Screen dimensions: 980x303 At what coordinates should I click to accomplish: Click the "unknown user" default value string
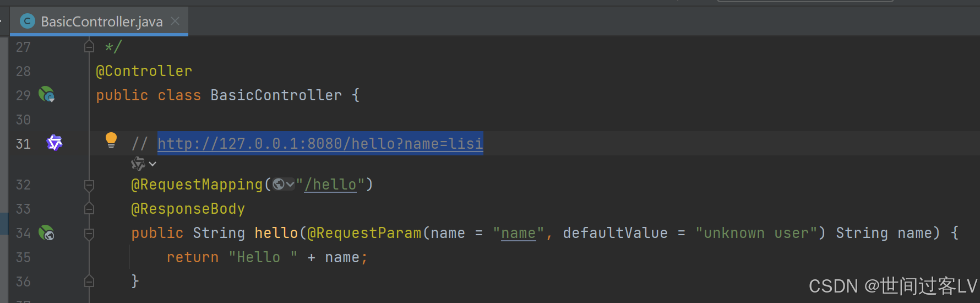tap(756, 233)
